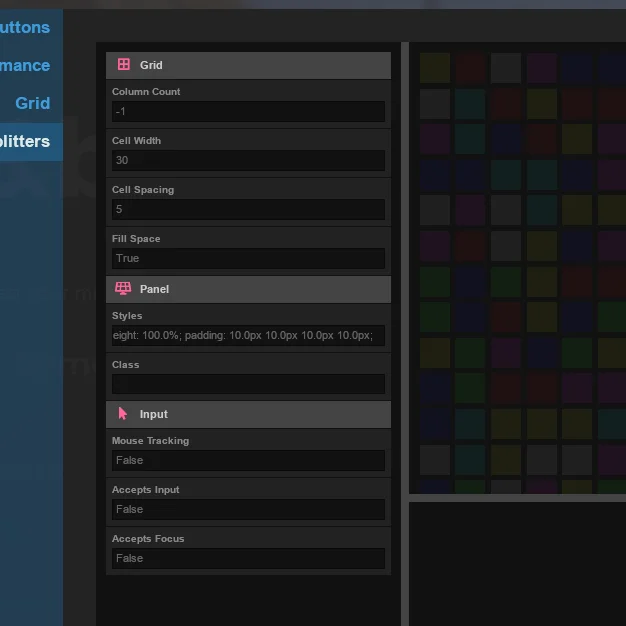626x626 pixels.
Task: Toggle the Accepts Focus False value
Action: click(x=248, y=559)
